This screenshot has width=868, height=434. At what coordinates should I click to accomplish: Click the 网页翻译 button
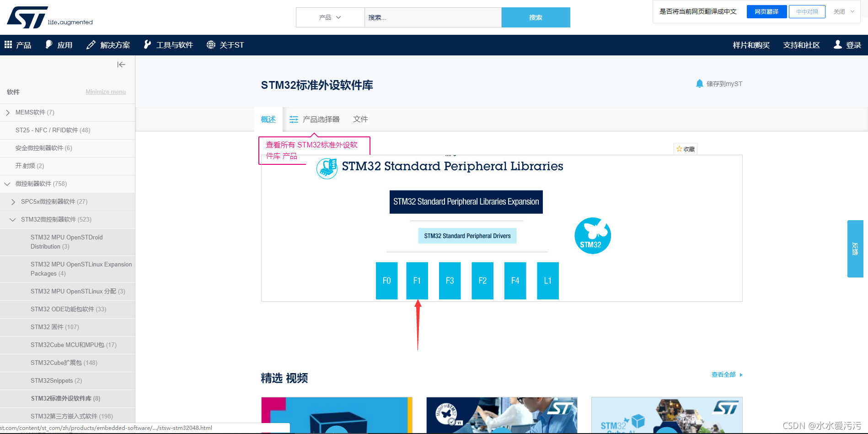click(x=766, y=11)
